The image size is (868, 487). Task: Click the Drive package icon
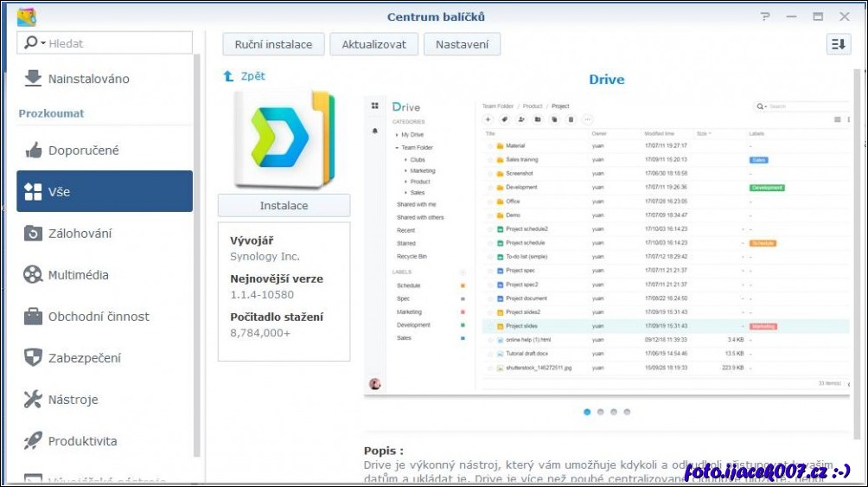(x=284, y=138)
